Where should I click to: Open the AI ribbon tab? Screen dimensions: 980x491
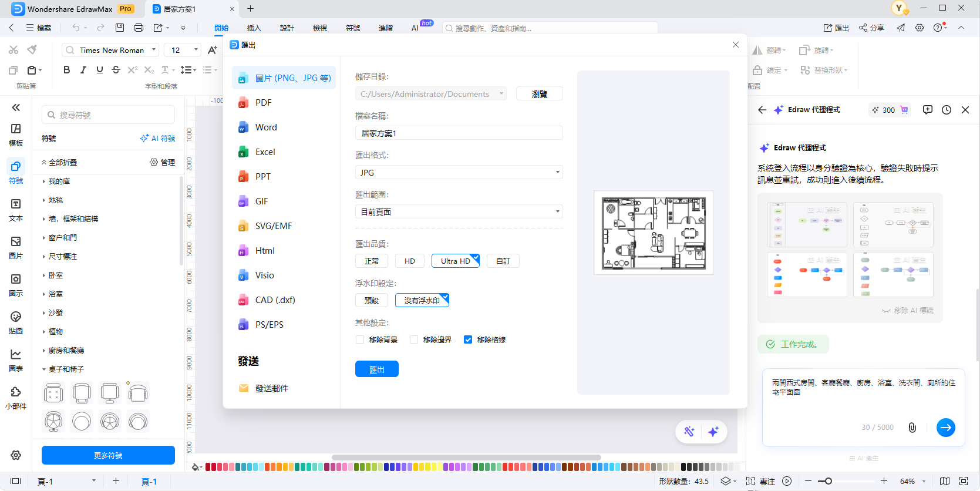(x=415, y=28)
